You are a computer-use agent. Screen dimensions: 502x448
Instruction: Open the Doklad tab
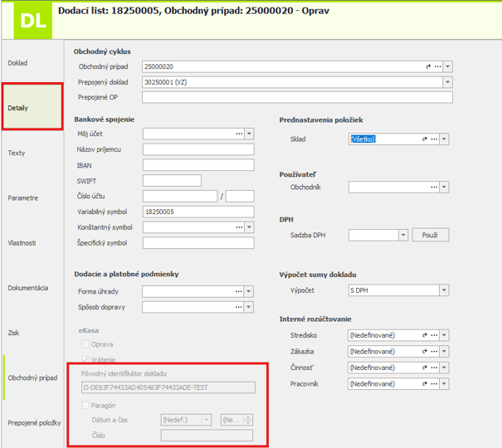point(17,63)
